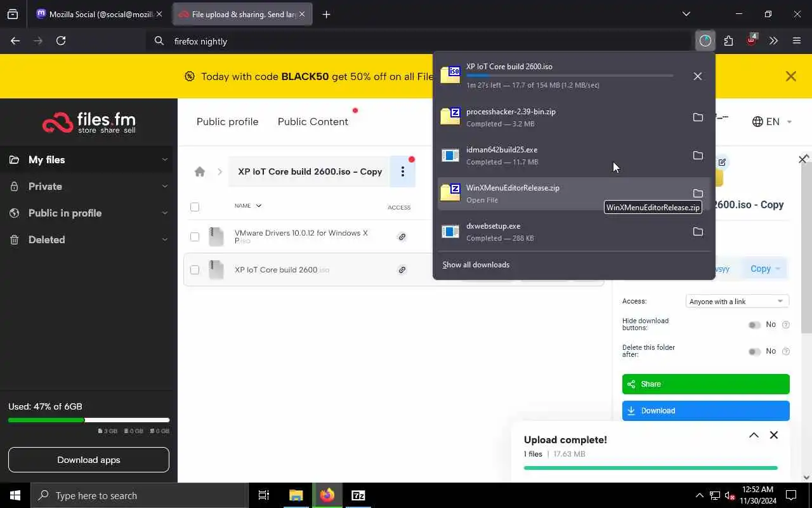Image resolution: width=812 pixels, height=508 pixels.
Task: Open the XP IoT Core build 2600 file
Action: [x=282, y=270]
